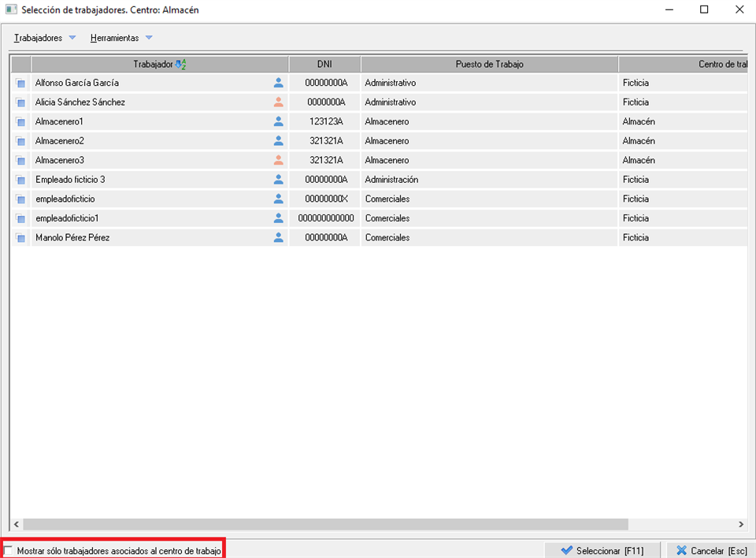Screen dimensions: 756x558
Task: Tick the row checkbox for Almacenero2
Action: coord(20,141)
